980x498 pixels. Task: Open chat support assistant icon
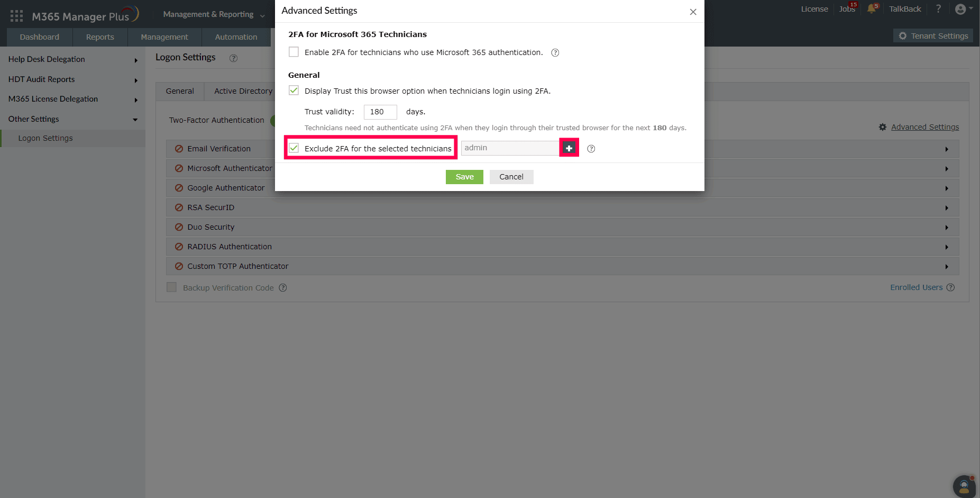[x=964, y=486]
